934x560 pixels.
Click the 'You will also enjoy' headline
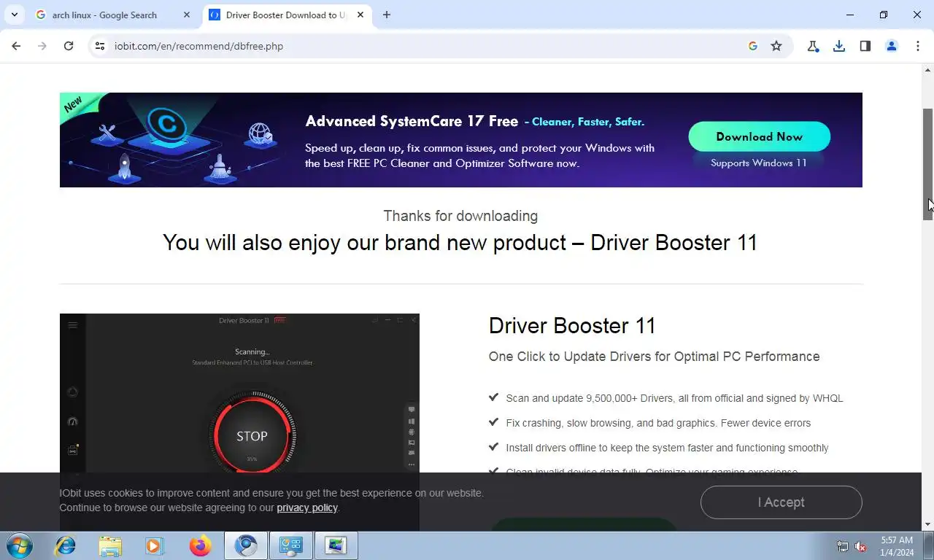click(x=460, y=242)
